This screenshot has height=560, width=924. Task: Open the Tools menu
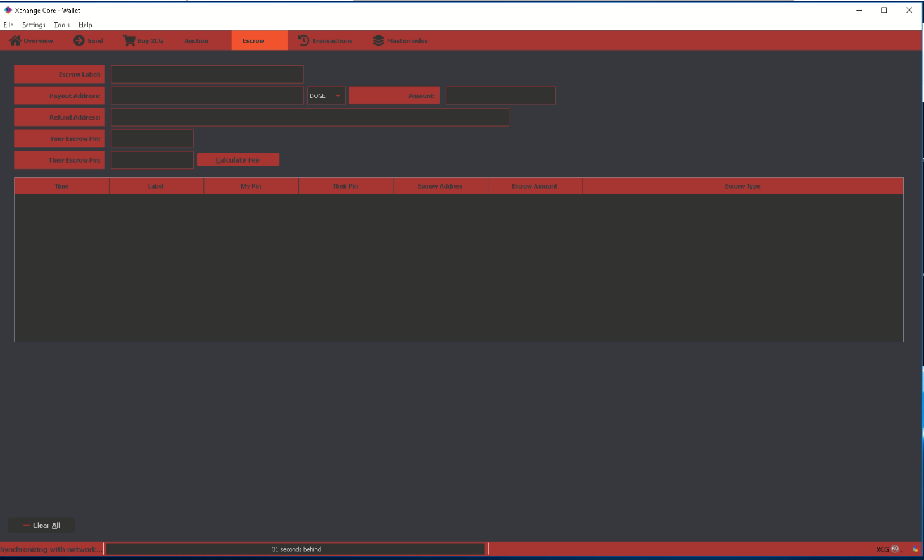61,25
